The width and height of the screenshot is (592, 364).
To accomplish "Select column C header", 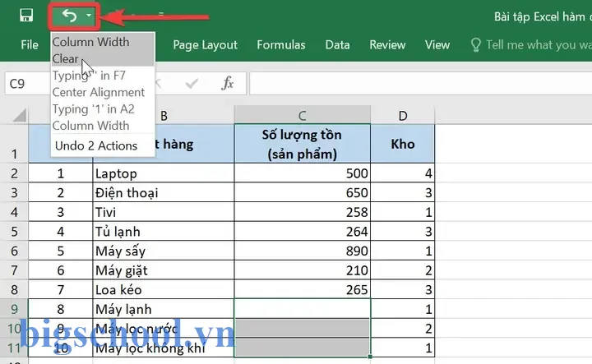I will tap(302, 115).
